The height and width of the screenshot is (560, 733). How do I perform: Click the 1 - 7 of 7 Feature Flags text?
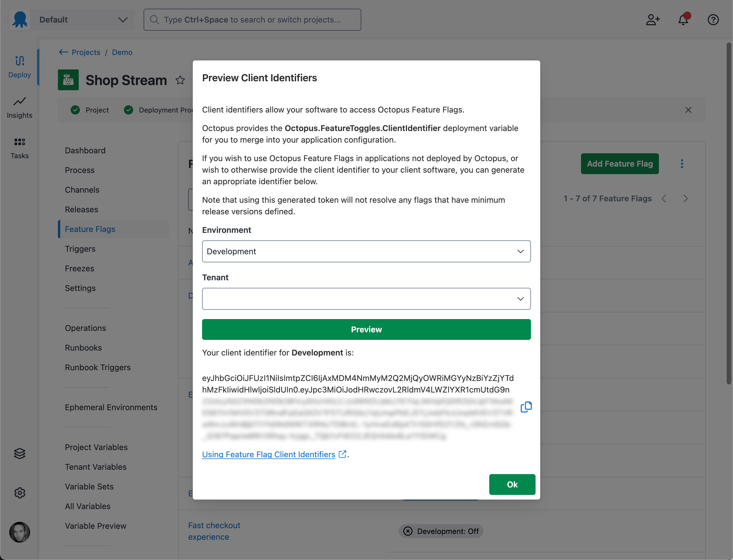click(x=607, y=199)
